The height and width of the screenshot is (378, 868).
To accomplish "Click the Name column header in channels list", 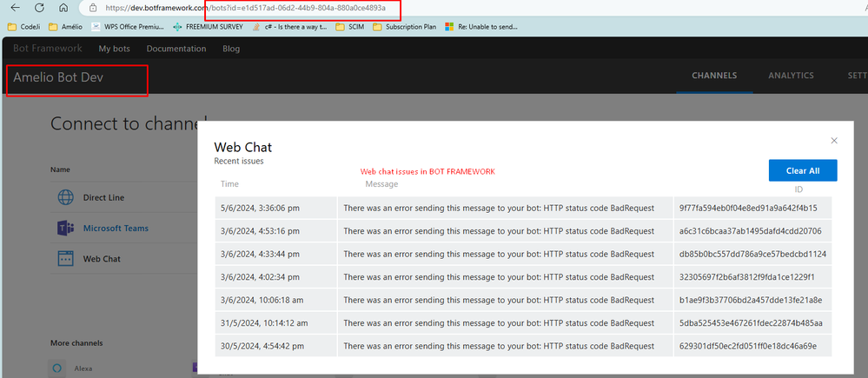I will click(x=60, y=169).
